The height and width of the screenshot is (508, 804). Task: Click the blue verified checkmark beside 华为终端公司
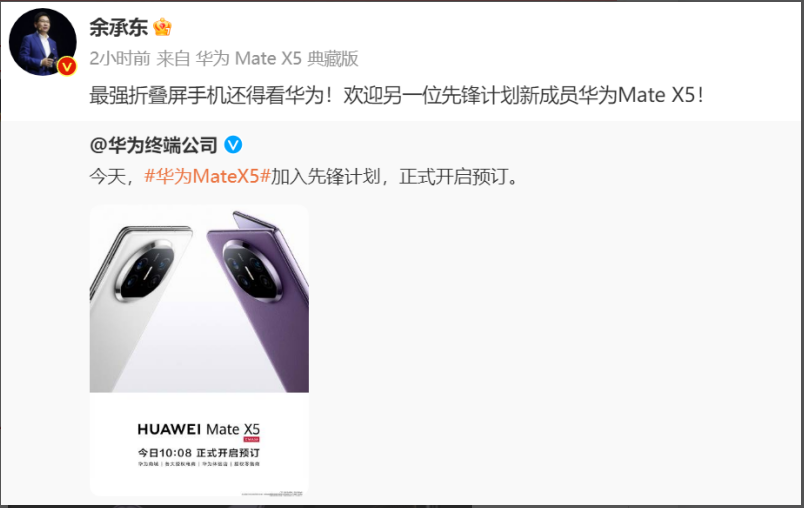coord(233,145)
